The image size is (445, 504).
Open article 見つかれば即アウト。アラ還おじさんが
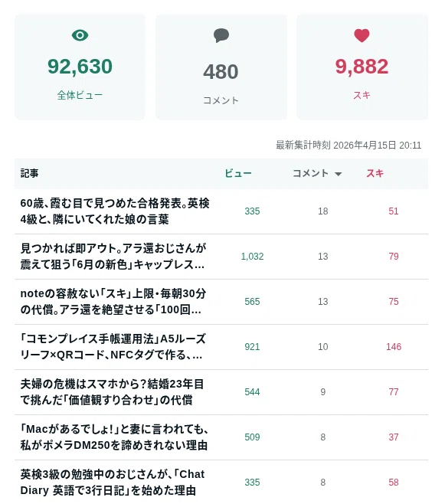click(113, 257)
